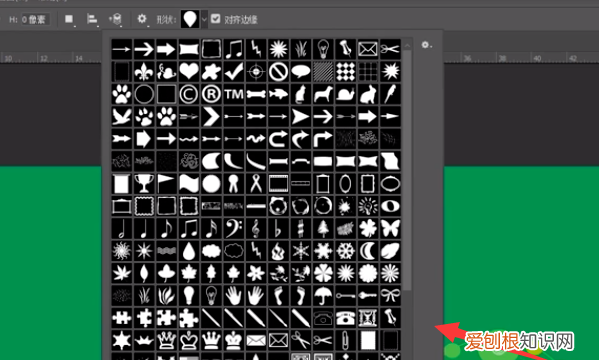Image resolution: width=599 pixels, height=360 pixels.
Task: Choose the umbrella shape
Action: [x=323, y=295]
